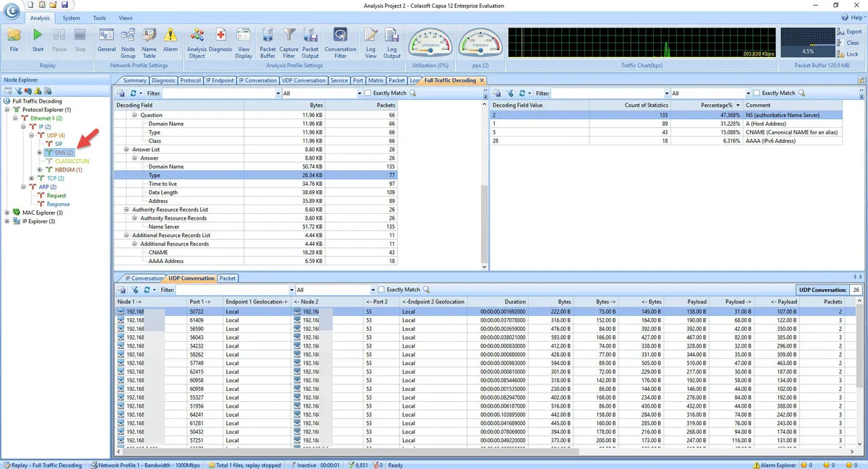Open the Alarm settings icon

tap(170, 39)
